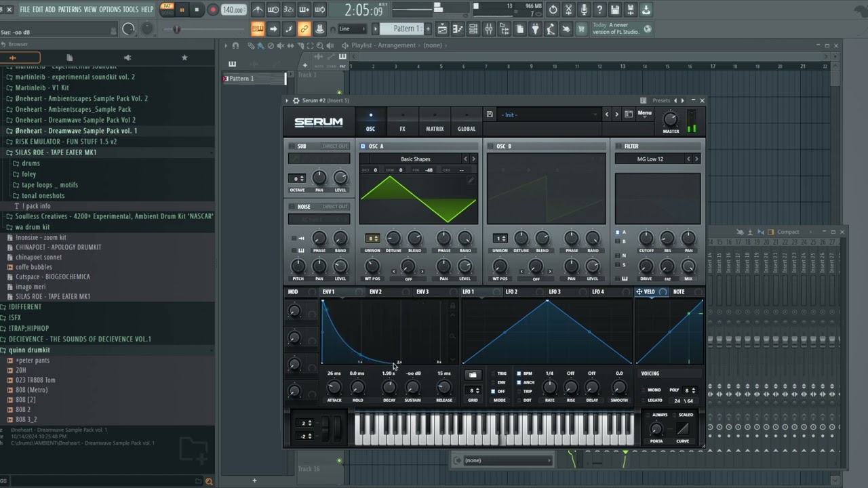Enable the SUB oscillator

(292, 146)
